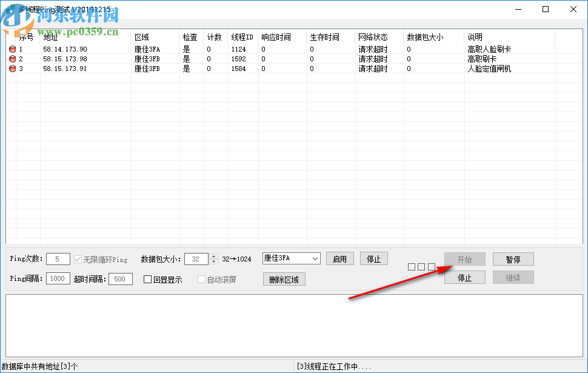Select address 58.15.173.91
Image resolution: width=588 pixels, height=373 pixels.
(65, 69)
